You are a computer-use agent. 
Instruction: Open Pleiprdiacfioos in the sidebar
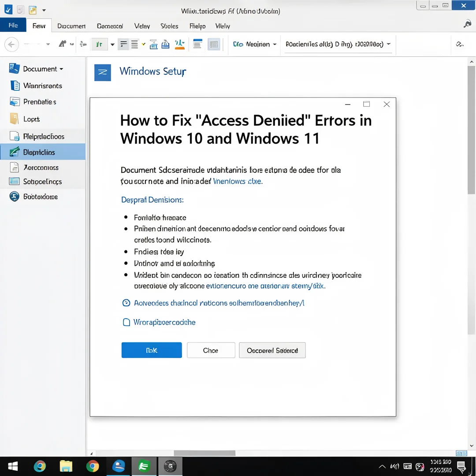43,136
